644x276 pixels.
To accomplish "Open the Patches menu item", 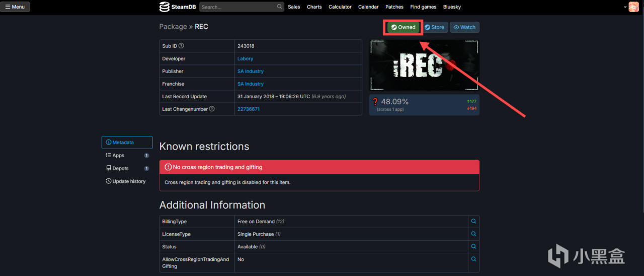I will [394, 7].
